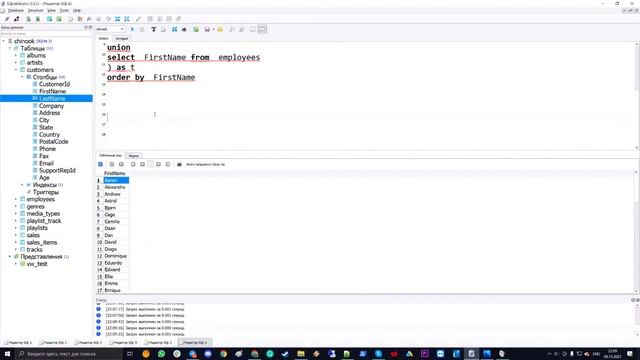Click the open SQL editor pencil icon
This screenshot has width=640, height=360.
coord(138,19)
